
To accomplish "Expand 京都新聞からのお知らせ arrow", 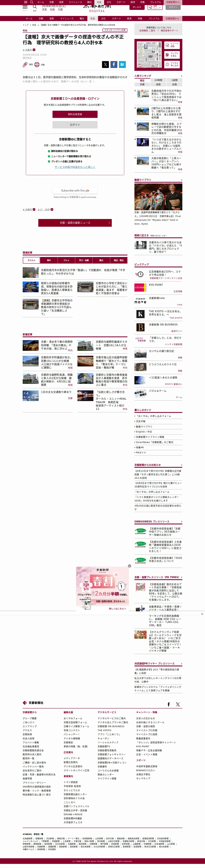I will [181, 465].
